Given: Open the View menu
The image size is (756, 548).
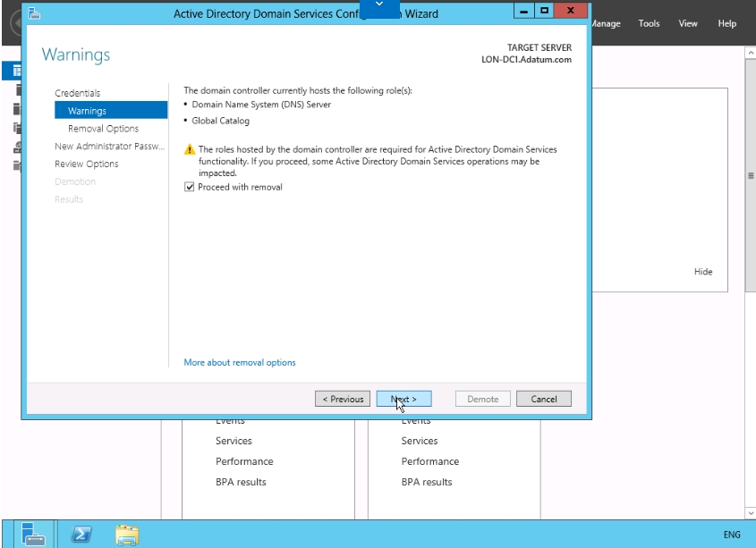Looking at the screenshot, I should pos(687,23).
